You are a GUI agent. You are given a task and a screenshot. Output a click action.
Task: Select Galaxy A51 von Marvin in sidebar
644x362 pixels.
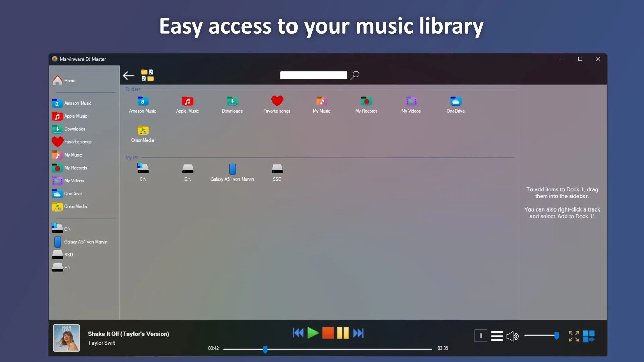tap(80, 242)
